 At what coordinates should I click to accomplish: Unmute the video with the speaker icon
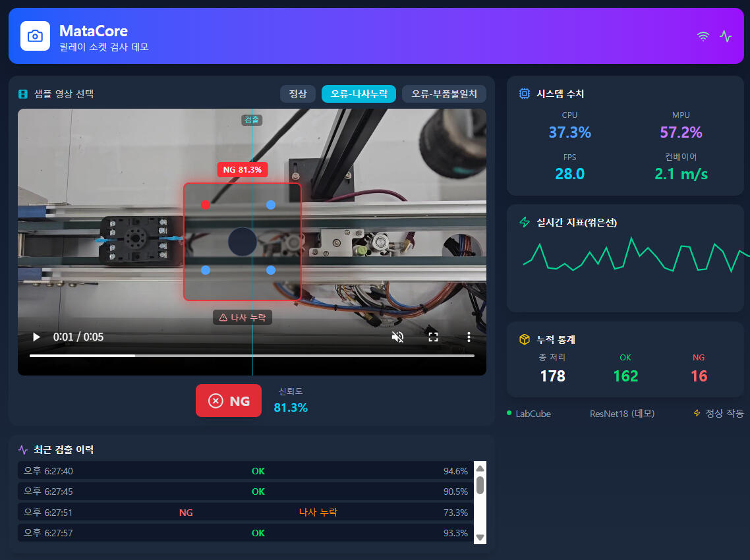[x=397, y=337]
